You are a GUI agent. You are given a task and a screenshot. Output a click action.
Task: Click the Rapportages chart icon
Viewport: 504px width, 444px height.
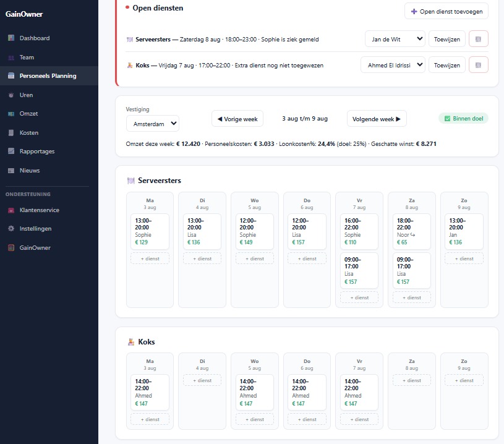pos(11,151)
